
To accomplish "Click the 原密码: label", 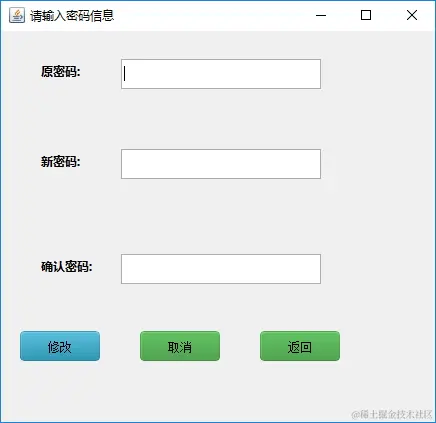I will pos(61,72).
